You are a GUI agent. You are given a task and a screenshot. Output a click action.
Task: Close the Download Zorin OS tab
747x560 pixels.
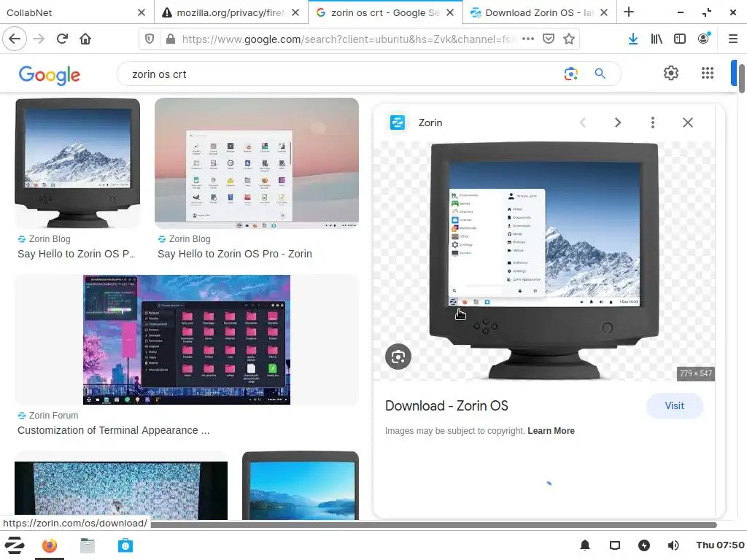point(604,13)
